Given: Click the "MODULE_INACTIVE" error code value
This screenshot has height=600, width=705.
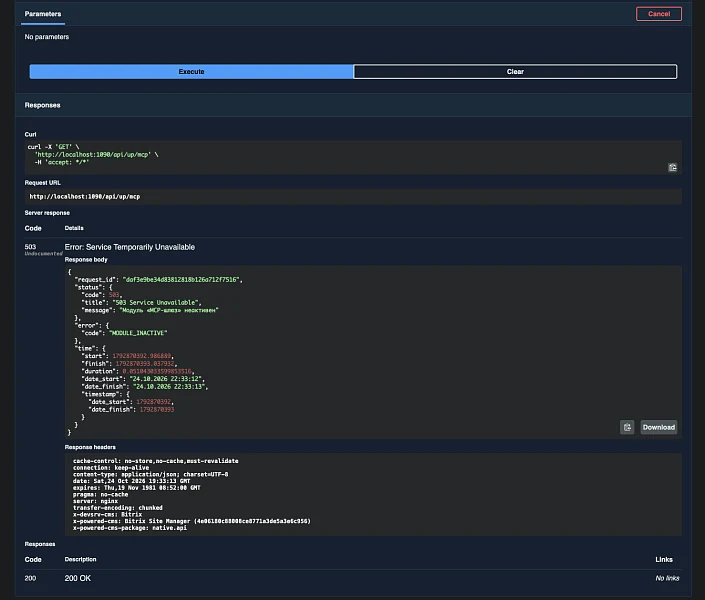Looking at the screenshot, I should 138,333.
